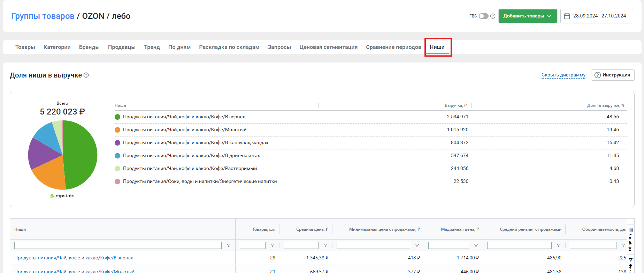Image resolution: width=644 pixels, height=273 pixels.
Task: Sort table by Товары, шт. column
Action: pos(264,229)
